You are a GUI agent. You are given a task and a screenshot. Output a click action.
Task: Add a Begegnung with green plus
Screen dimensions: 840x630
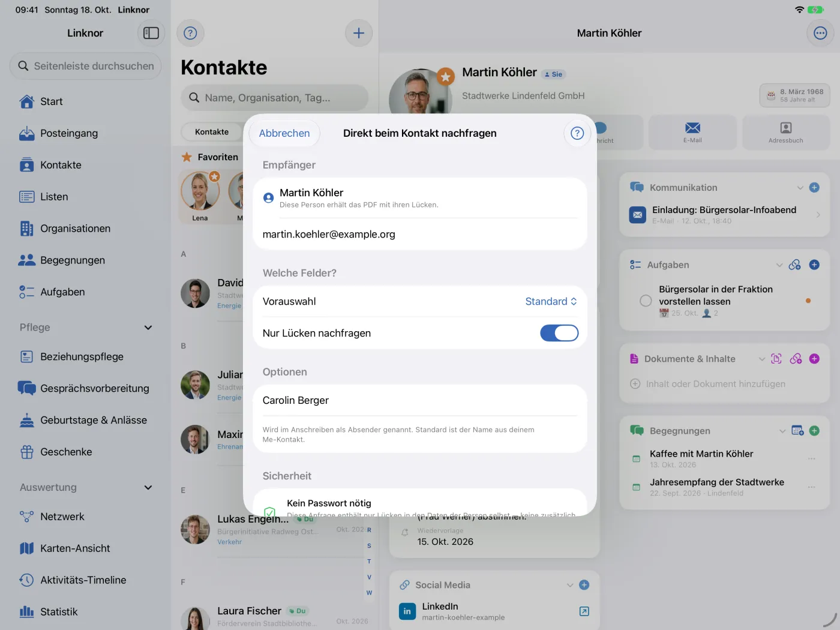point(814,431)
